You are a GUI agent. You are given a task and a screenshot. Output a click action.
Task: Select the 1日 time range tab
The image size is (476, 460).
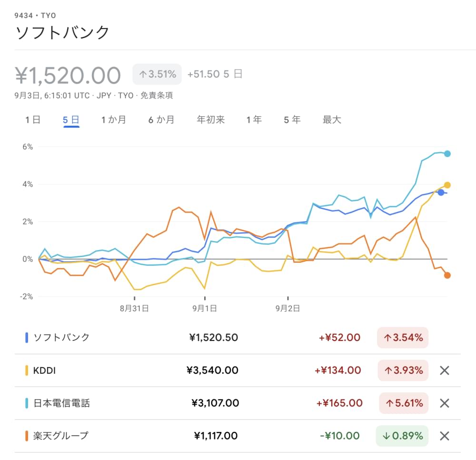[x=33, y=120]
